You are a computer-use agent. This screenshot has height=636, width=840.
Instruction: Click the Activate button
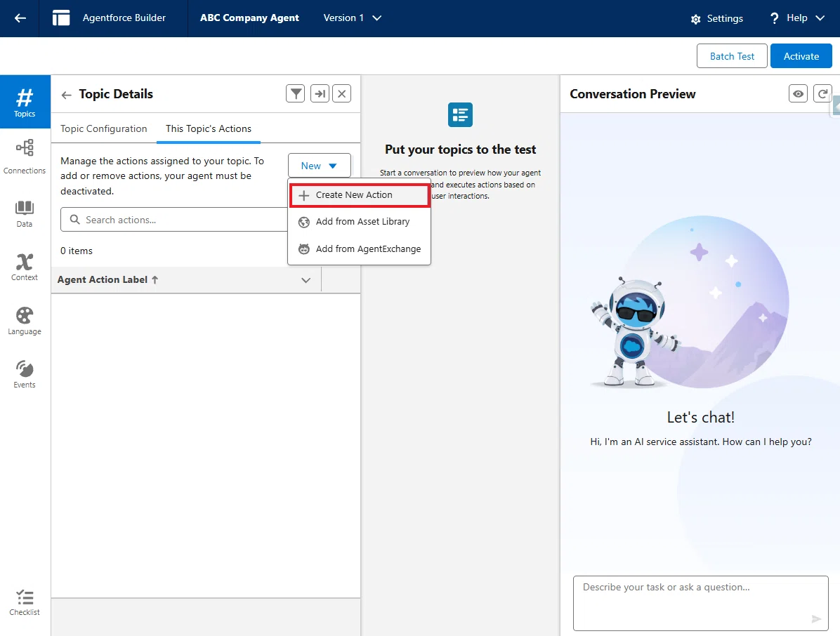pyautogui.click(x=801, y=56)
